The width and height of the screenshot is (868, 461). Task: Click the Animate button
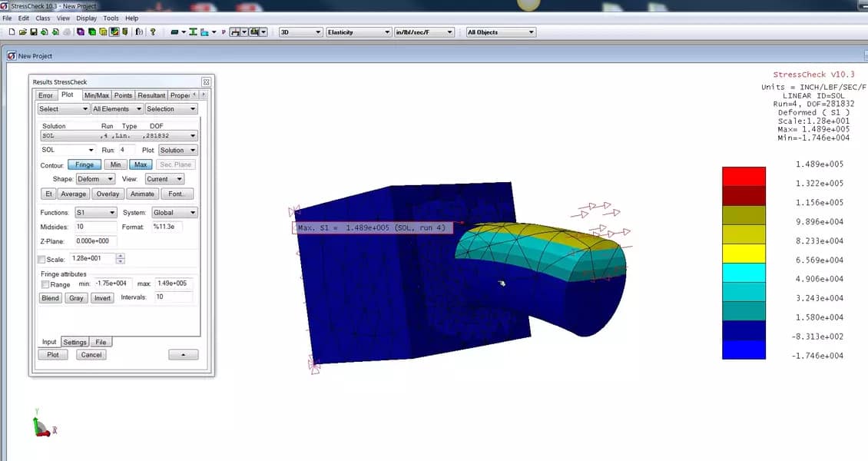coord(142,193)
